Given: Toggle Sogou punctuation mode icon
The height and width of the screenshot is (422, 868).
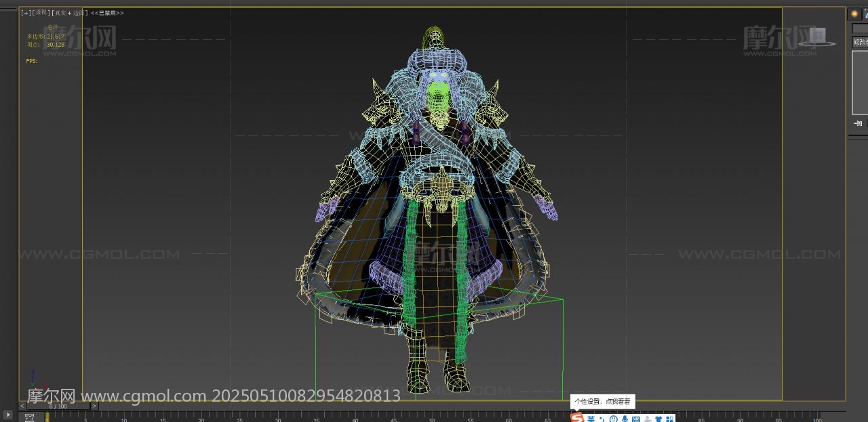Looking at the screenshot, I should [601, 419].
